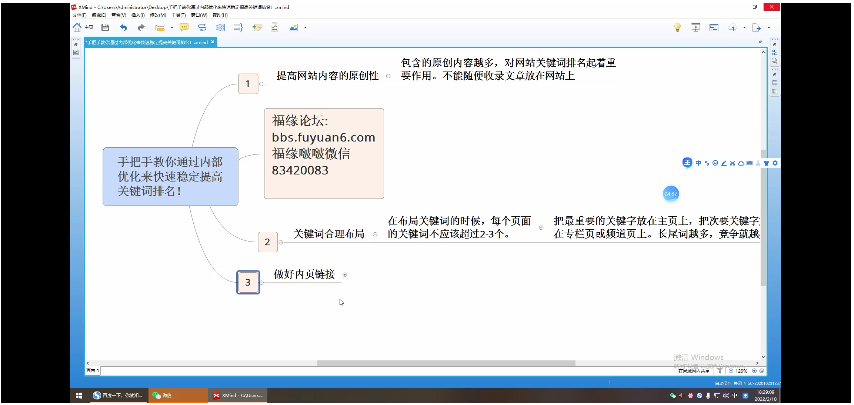This screenshot has width=854, height=405.
Task: Add a callout with the yellow speech bubble icon
Action: [184, 27]
